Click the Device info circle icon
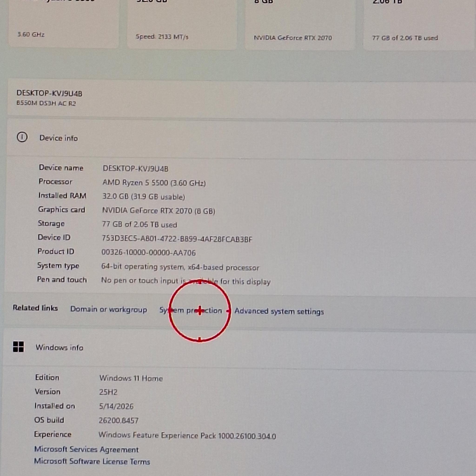 click(22, 137)
